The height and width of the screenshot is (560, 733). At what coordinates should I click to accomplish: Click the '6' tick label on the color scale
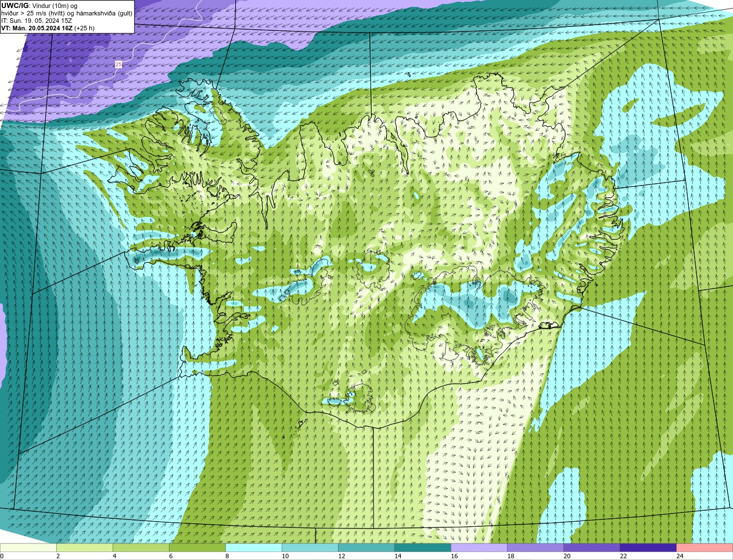[171, 556]
